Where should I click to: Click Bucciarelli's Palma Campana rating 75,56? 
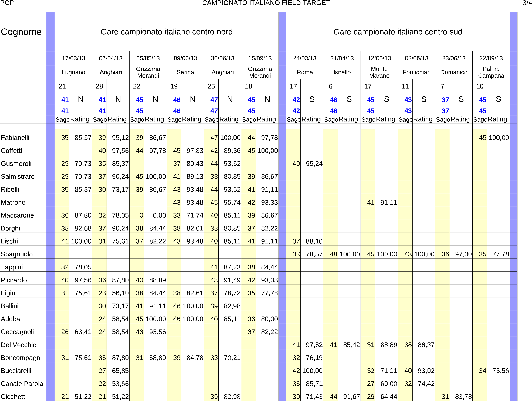tap(500, 371)
